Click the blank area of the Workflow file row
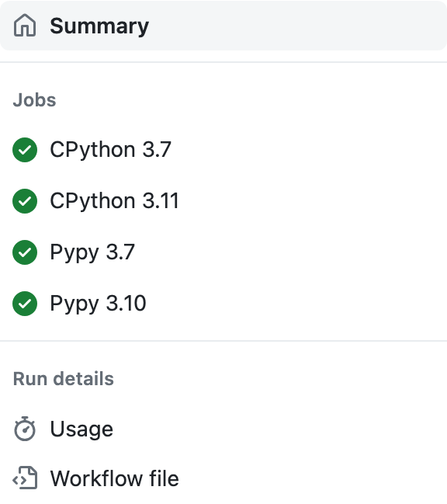The width and height of the screenshot is (447, 504). point(311,478)
